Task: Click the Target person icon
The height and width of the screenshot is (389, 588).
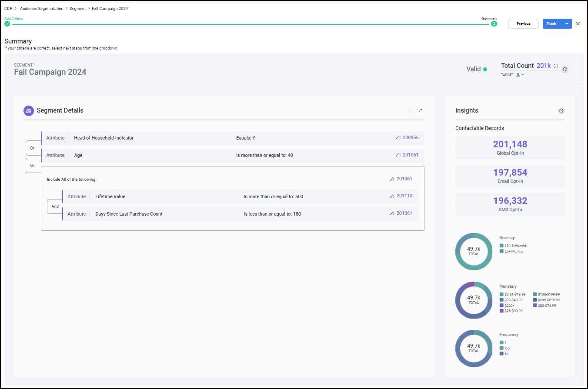Action: tap(518, 75)
